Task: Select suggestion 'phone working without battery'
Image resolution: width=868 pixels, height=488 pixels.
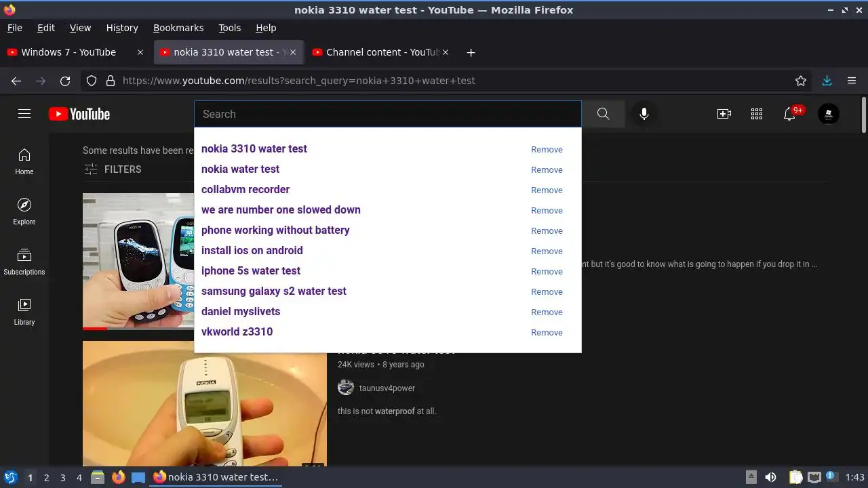Action: click(x=275, y=230)
